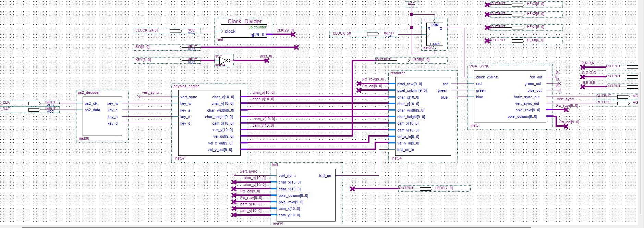This screenshot has height=228, width=644.
Task: Select the LEDG[7..0] output pin symbol
Action: point(426,189)
